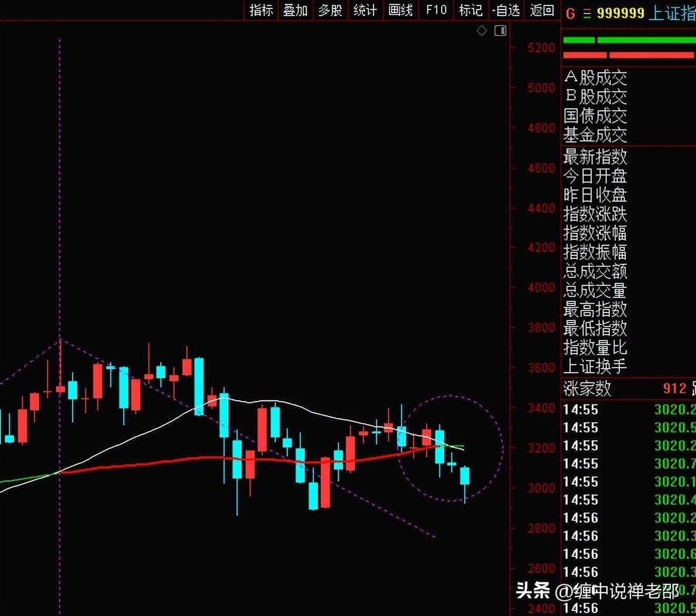The width and height of the screenshot is (696, 616).
Task: Click the 4000 price axis label
Action: click(x=542, y=288)
